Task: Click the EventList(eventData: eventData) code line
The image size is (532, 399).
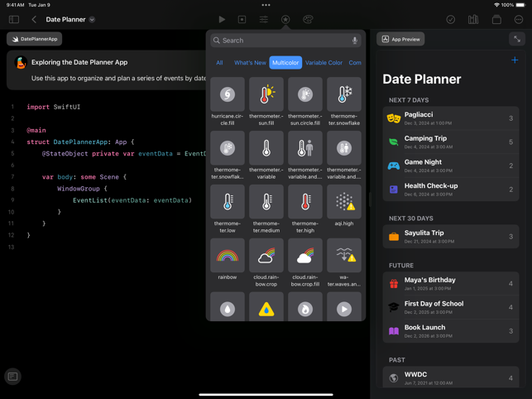Action: [132, 200]
